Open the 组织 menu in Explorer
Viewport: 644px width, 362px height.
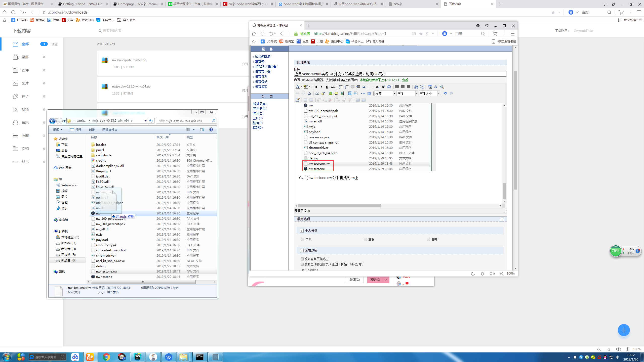58,130
